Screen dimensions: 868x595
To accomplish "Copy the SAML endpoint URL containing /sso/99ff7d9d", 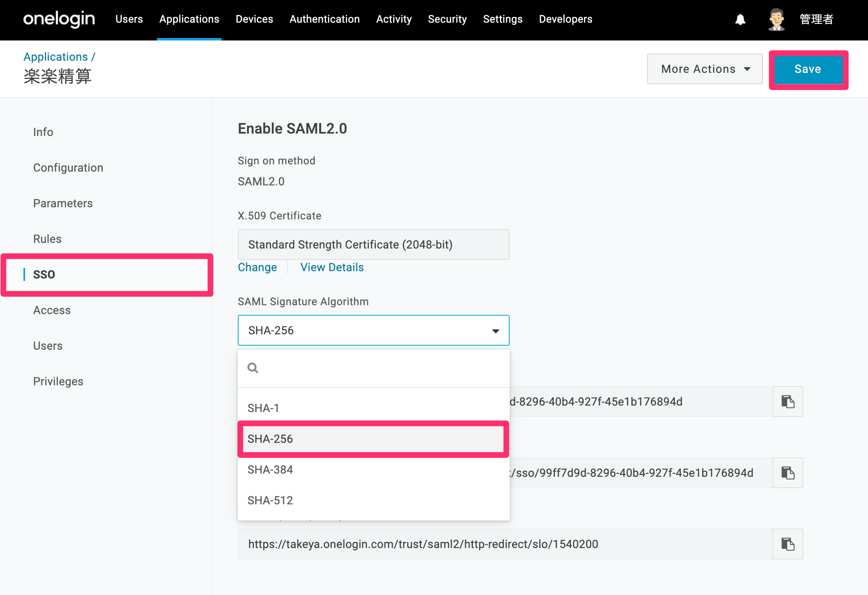I will 788,473.
